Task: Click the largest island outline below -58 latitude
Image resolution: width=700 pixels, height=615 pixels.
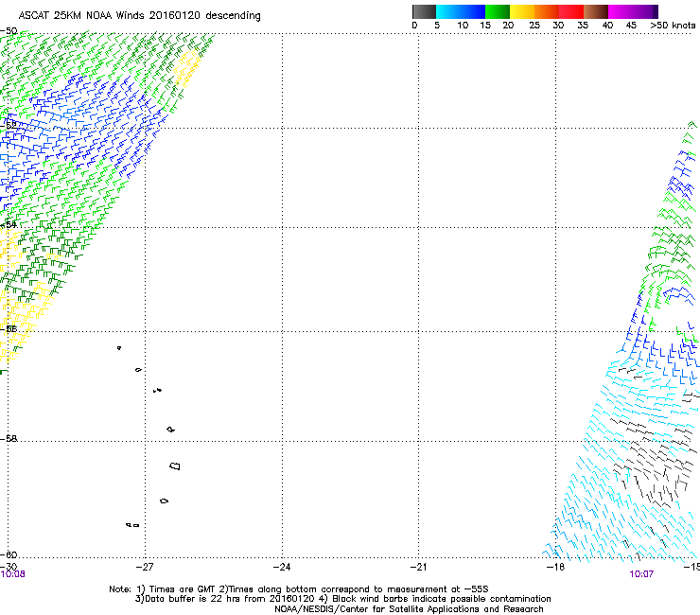Action: tap(175, 466)
